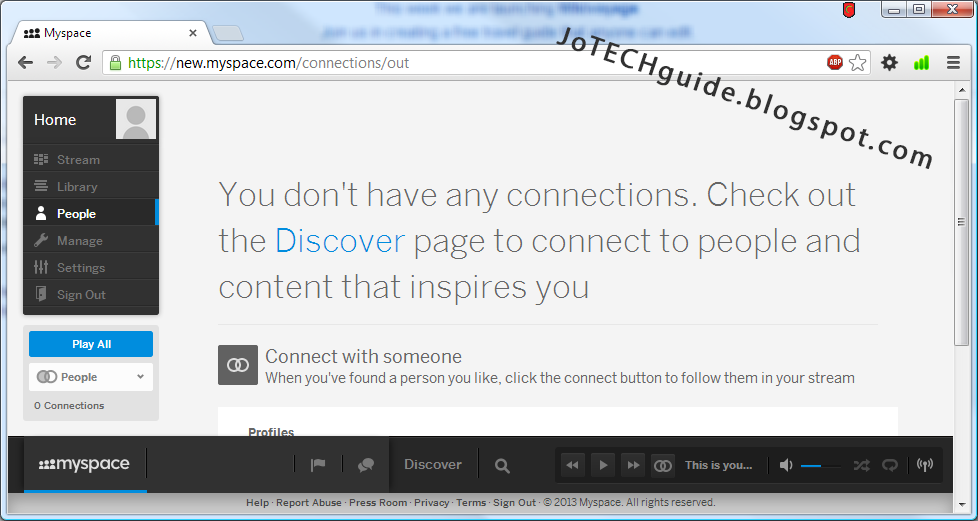Click the red shield icon in title bar
Screen dimensions: 978x521
click(848, 9)
